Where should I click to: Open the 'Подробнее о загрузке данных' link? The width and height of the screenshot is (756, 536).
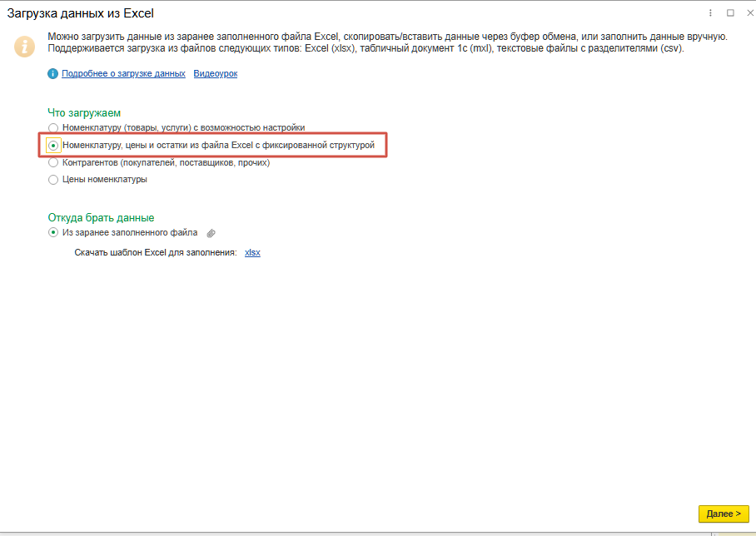[x=123, y=74]
